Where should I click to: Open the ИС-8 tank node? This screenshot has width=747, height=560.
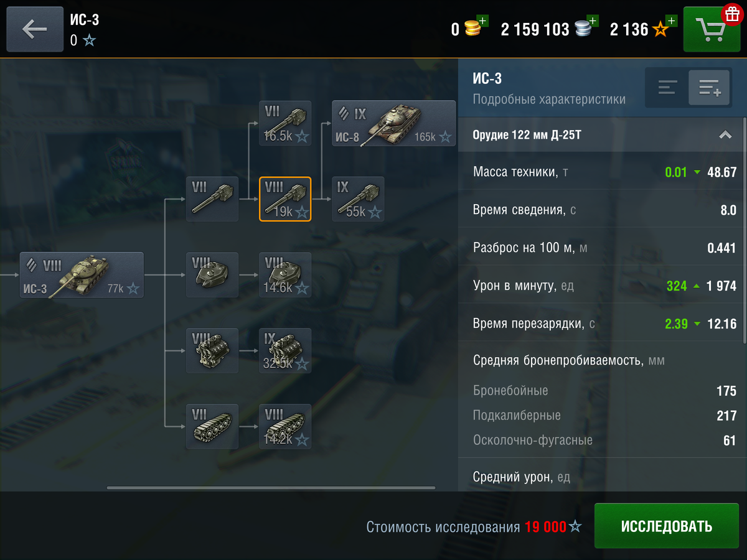click(x=394, y=123)
